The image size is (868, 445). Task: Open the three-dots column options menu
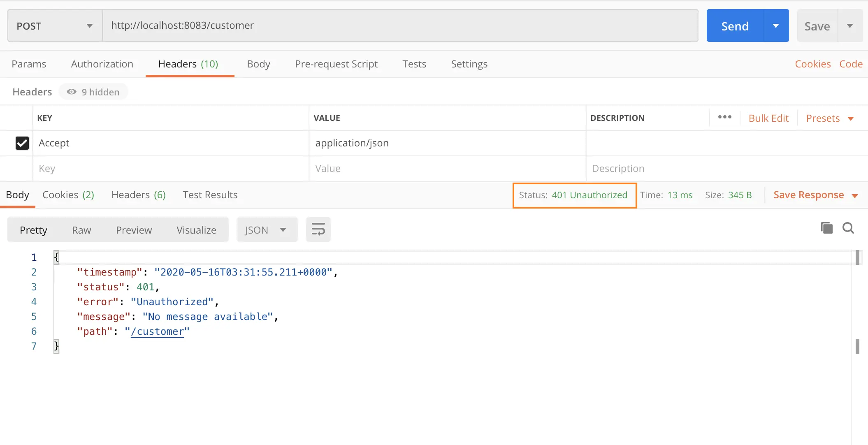point(725,117)
